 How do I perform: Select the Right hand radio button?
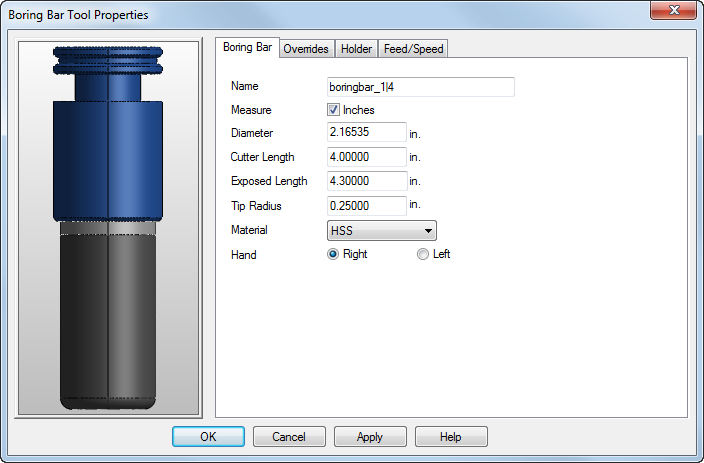(333, 254)
